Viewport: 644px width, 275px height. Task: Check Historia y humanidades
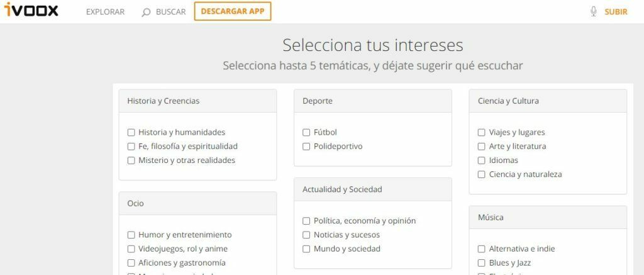pos(131,132)
